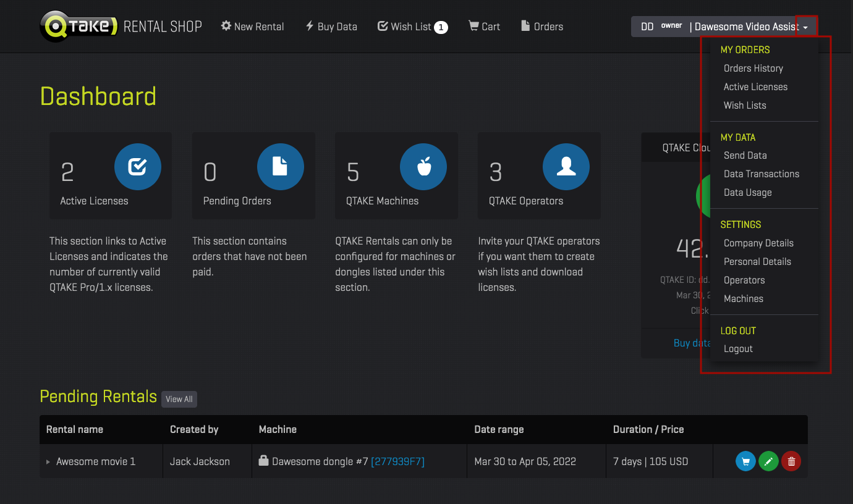
Task: Click the QTAKE Operators person icon
Action: 566,167
